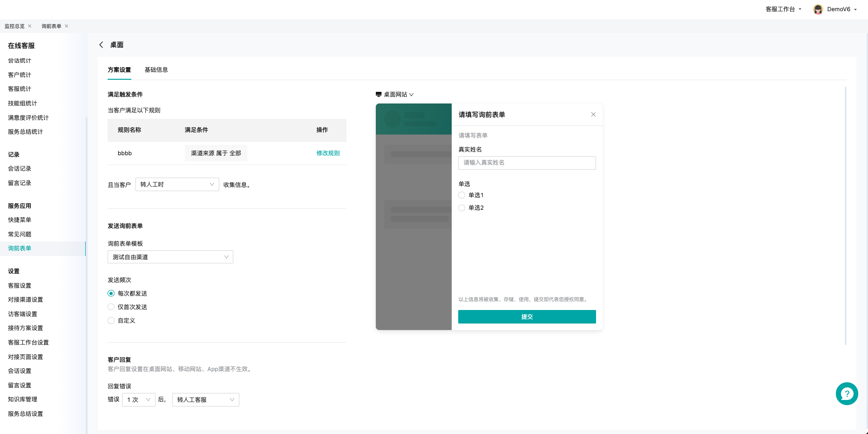The height and width of the screenshot is (434, 868).
Task: Open 留言记录 in the sidebar
Action: click(20, 183)
